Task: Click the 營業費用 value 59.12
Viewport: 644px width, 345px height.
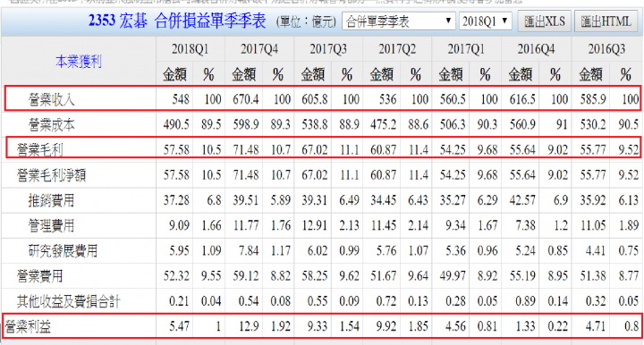Action: click(x=246, y=276)
